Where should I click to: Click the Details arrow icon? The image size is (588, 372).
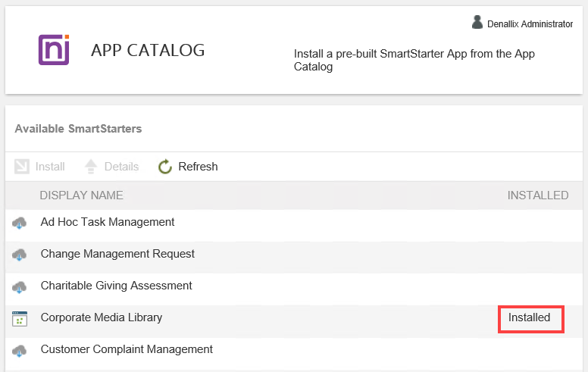pyautogui.click(x=91, y=167)
